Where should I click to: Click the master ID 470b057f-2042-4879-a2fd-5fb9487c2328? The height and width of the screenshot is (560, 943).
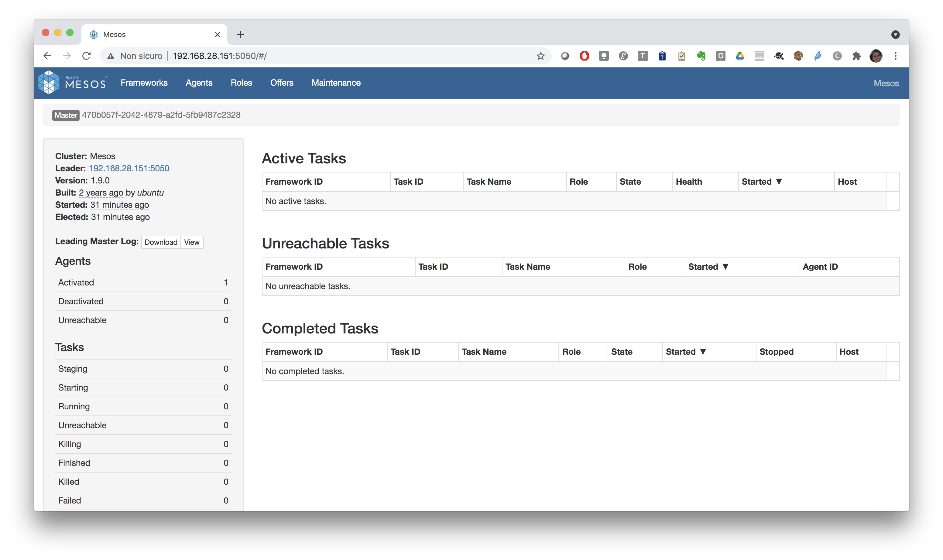[x=161, y=115]
